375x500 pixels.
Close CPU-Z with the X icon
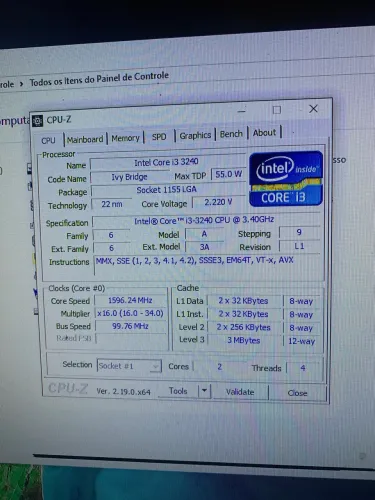[x=313, y=109]
